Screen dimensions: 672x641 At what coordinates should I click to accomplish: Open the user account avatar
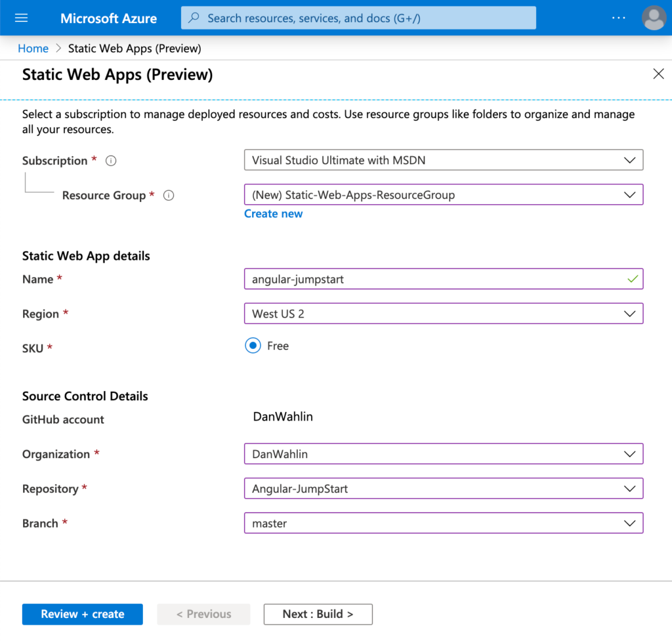tap(654, 18)
